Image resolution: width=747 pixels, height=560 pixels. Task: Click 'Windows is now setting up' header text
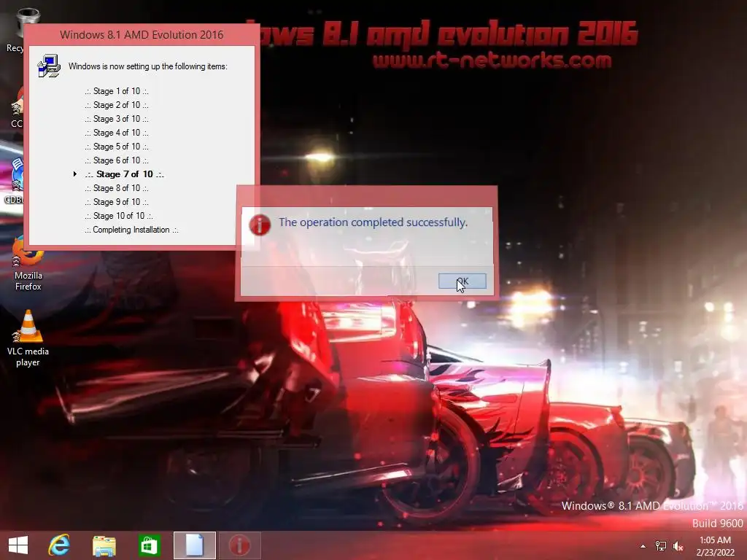click(x=147, y=66)
